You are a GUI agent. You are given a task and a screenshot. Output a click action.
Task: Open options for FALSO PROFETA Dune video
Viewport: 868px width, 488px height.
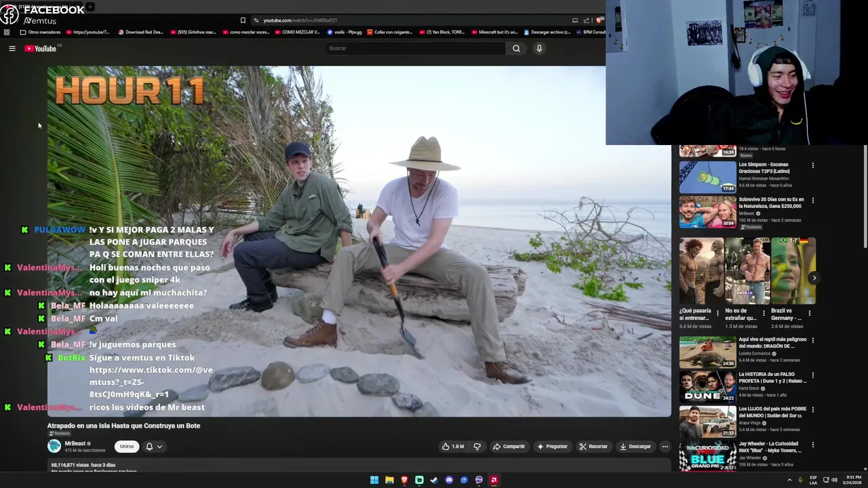pos(813,375)
